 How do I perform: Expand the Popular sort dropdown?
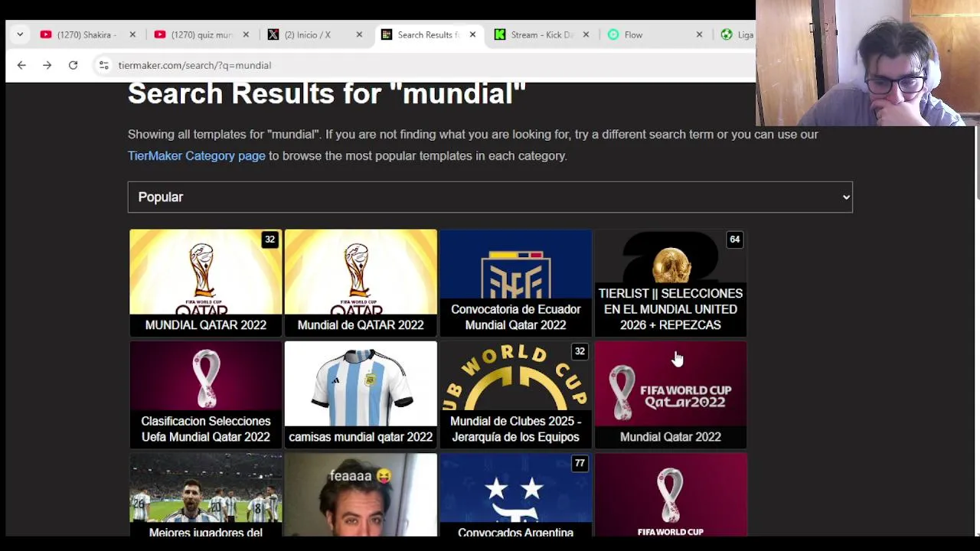490,197
